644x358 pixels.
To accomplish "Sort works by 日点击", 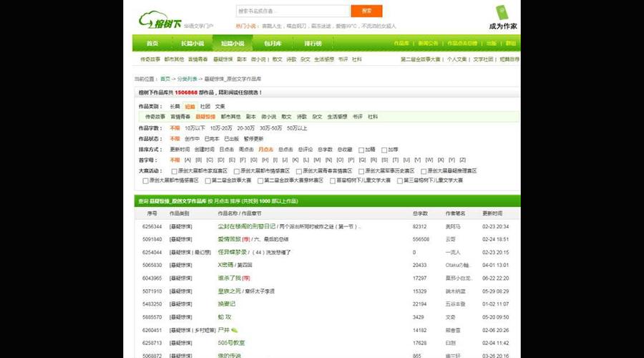I will (x=226, y=150).
